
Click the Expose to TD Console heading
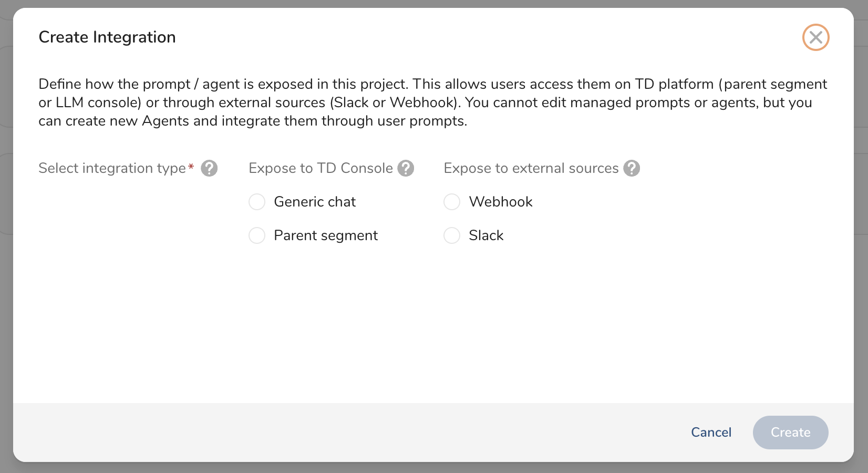click(321, 168)
